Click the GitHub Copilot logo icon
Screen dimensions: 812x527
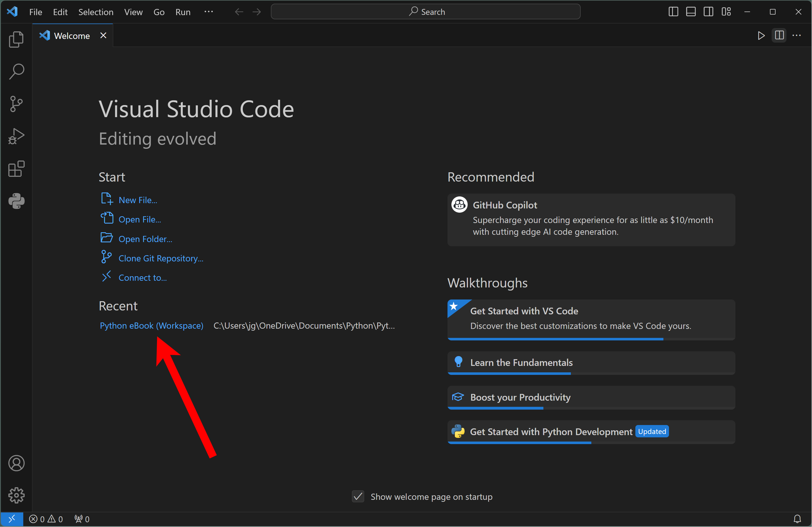(x=459, y=205)
